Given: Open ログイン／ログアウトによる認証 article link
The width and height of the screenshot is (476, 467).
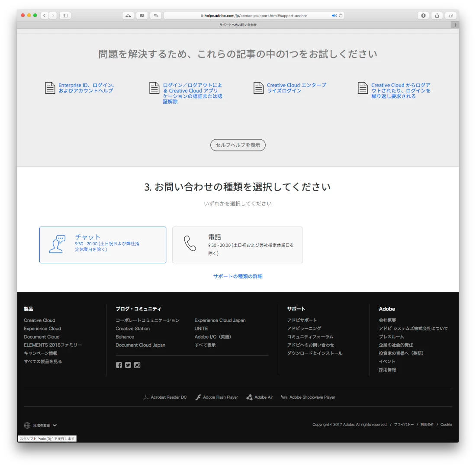Looking at the screenshot, I should point(193,93).
